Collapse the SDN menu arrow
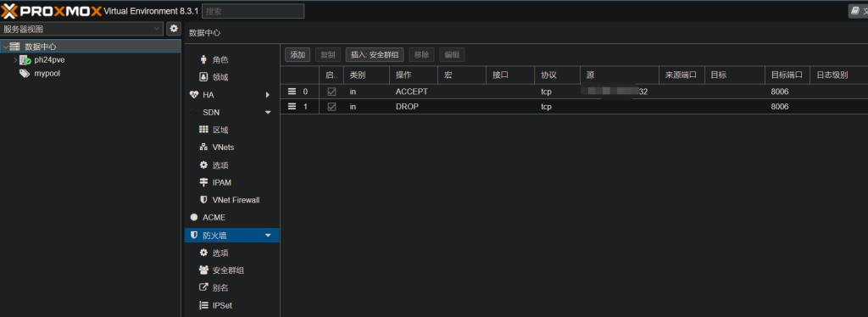The image size is (868, 317). pos(268,113)
